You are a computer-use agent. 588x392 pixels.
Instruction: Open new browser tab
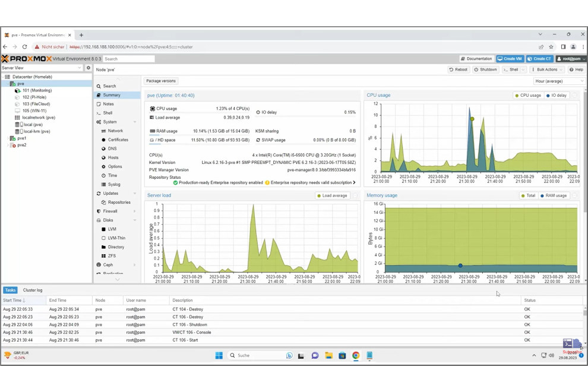click(81, 35)
